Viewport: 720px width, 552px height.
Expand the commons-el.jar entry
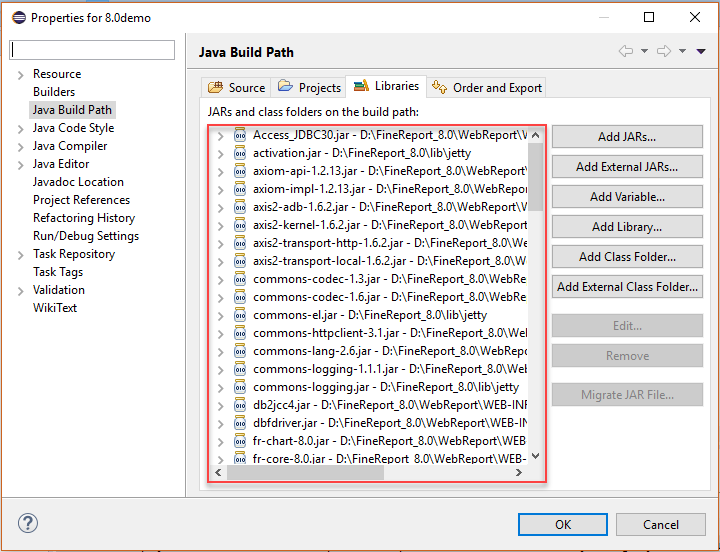point(220,316)
